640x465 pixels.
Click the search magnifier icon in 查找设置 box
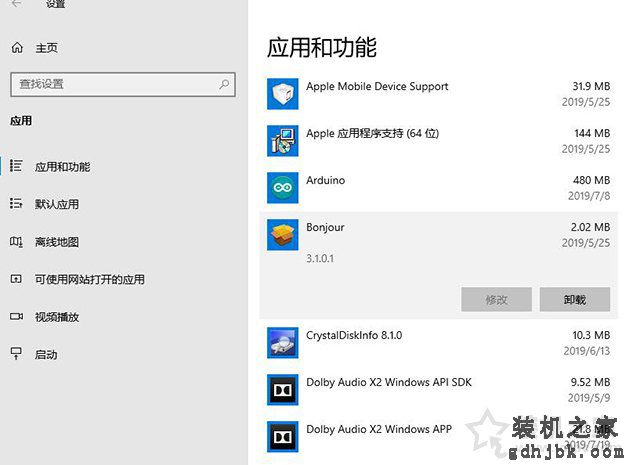224,85
